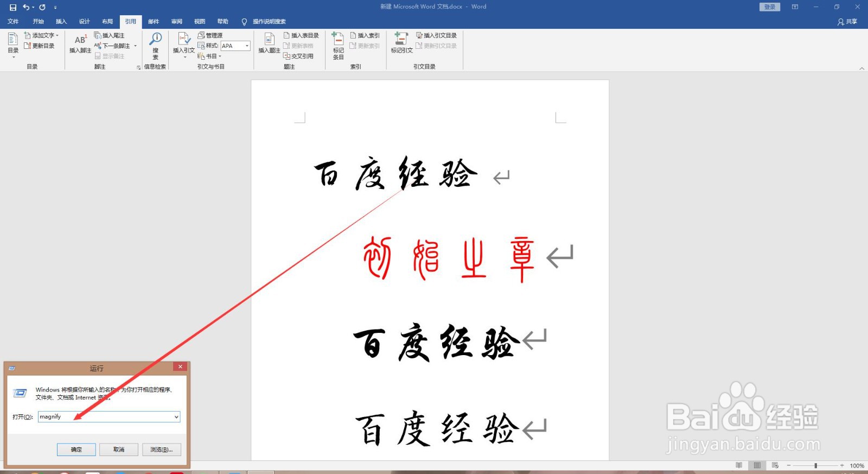Click the 登录 sign-in button

(x=770, y=7)
